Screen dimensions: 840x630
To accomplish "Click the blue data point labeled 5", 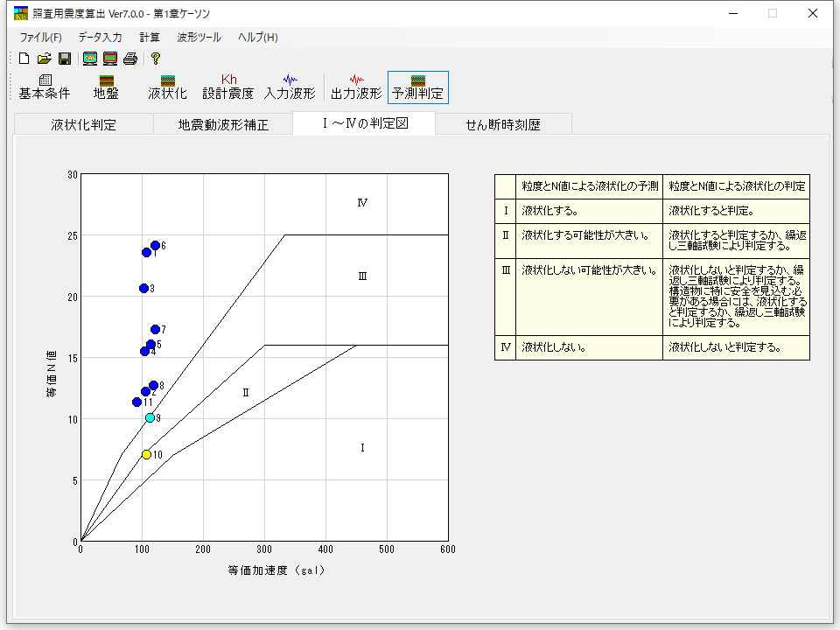I will [151, 345].
